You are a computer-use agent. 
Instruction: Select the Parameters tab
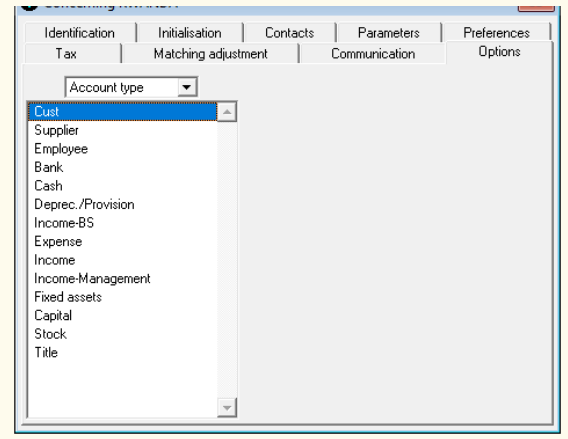tap(389, 33)
